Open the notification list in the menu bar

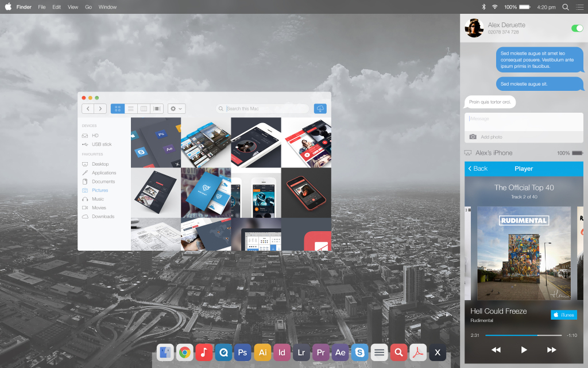(579, 7)
